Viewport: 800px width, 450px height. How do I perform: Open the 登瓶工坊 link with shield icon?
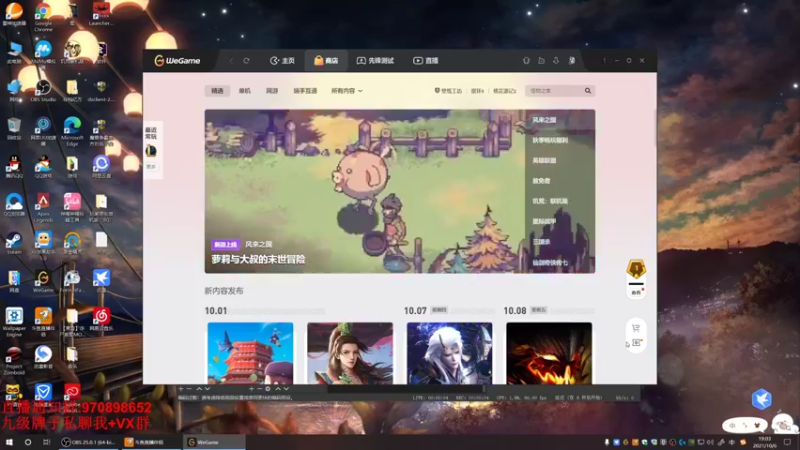point(448,91)
